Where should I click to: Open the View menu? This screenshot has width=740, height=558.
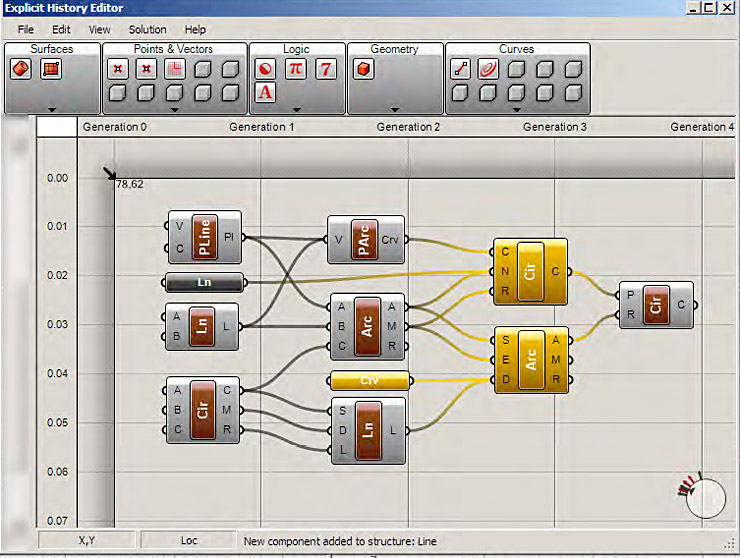click(x=99, y=30)
